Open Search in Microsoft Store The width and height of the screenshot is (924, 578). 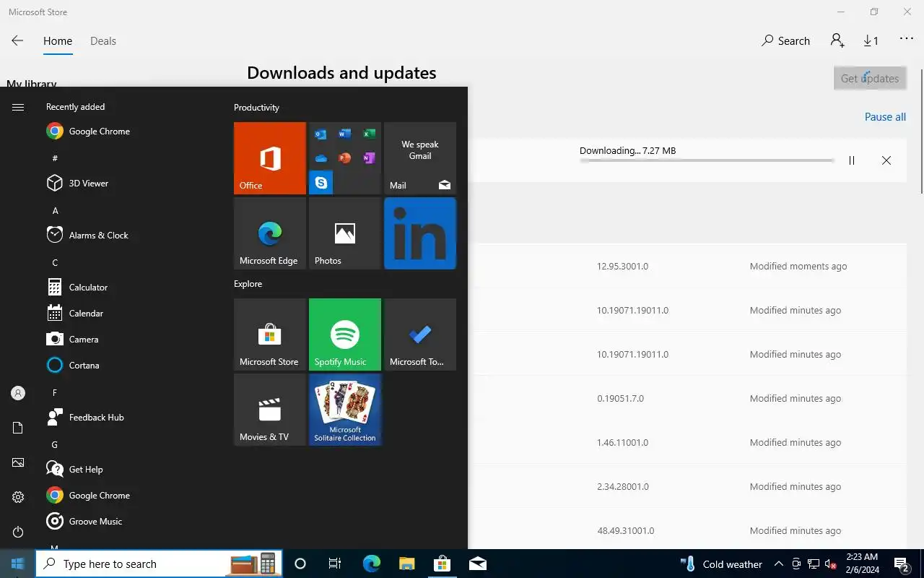[785, 41]
